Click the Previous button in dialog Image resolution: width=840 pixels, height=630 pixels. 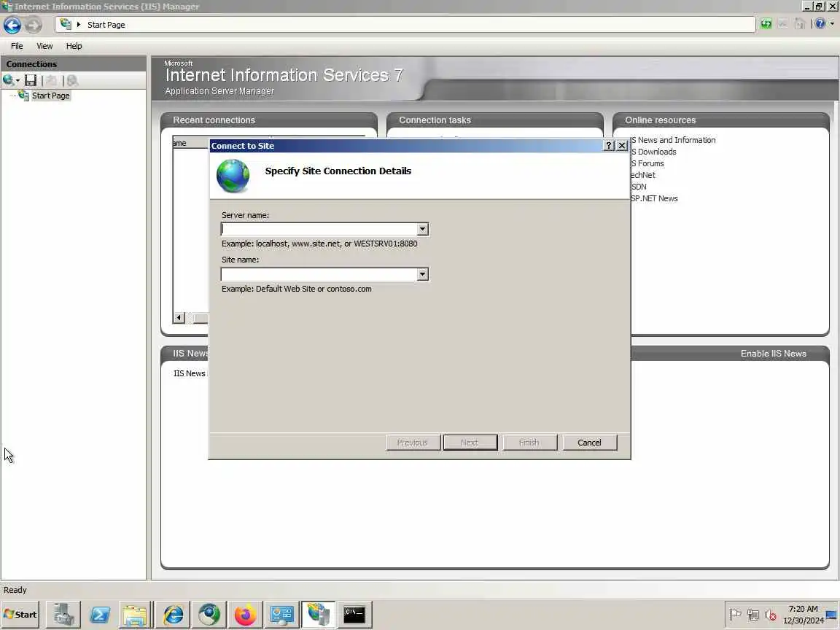click(x=413, y=443)
